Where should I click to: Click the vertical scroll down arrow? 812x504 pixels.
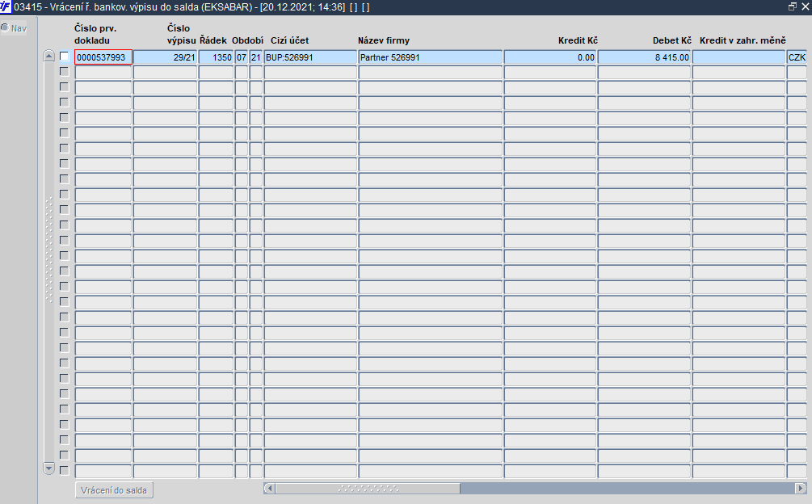click(48, 468)
